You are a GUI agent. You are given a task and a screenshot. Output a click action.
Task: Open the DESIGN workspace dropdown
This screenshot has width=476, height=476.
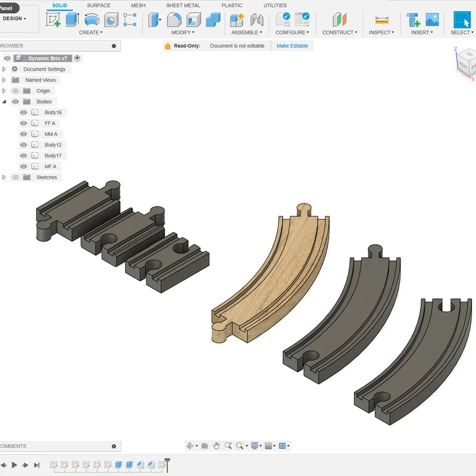[x=14, y=18]
